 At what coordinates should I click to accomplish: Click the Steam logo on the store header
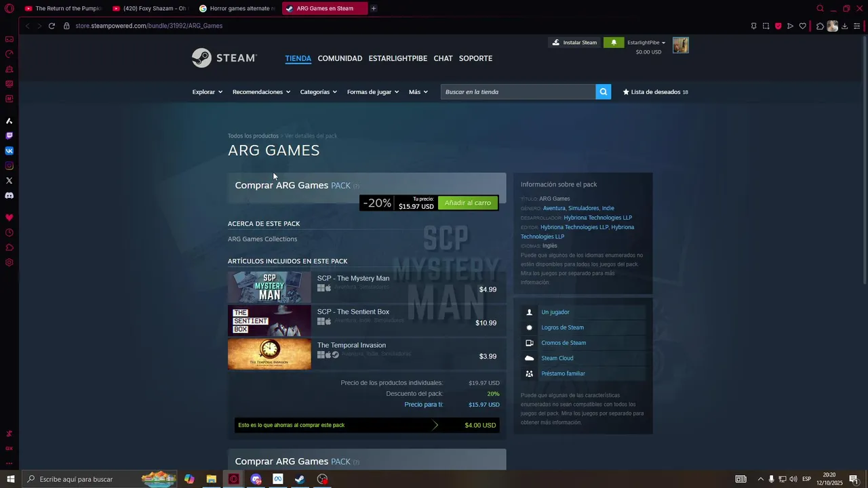(x=224, y=58)
